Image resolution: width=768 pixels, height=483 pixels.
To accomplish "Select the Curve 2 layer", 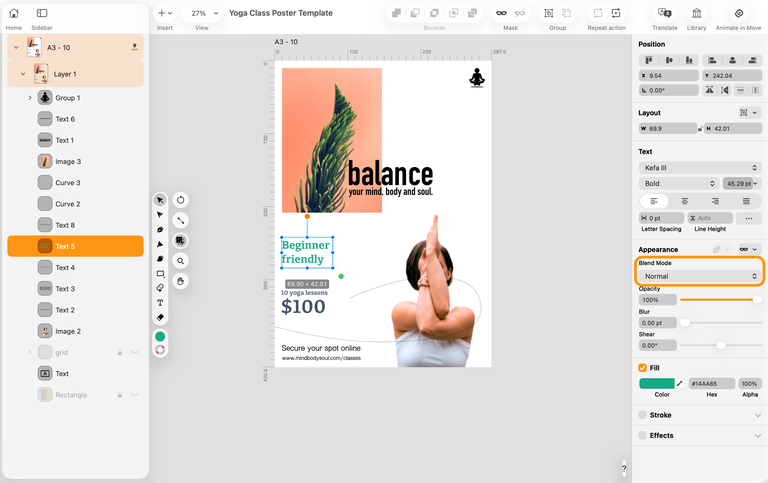I will (x=75, y=204).
